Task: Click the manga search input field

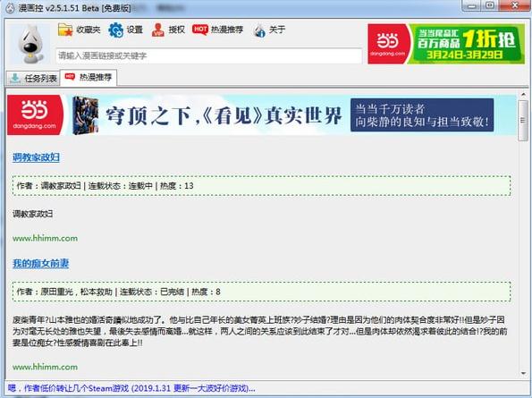Action: [x=208, y=55]
